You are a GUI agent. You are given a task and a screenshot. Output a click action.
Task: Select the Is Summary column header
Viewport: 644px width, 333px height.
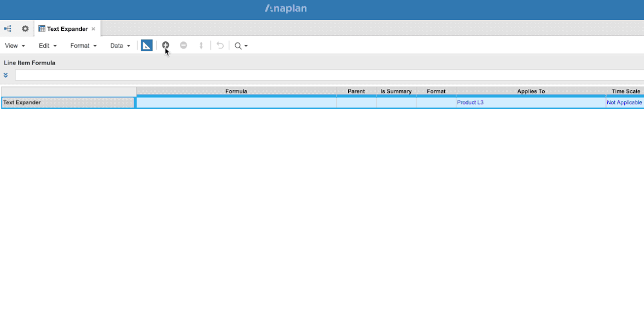click(396, 91)
